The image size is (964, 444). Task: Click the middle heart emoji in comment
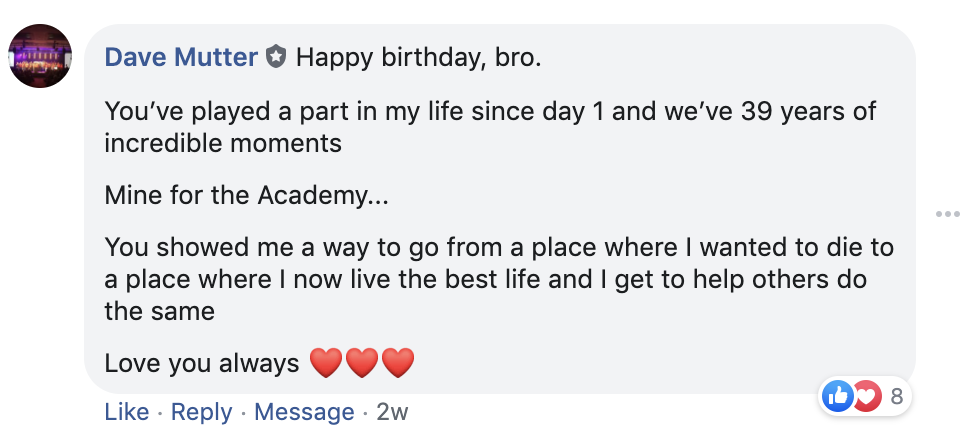click(362, 363)
